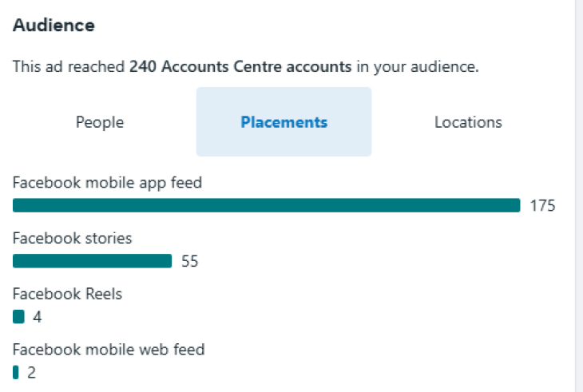Click the vertical scrollbar at right edge
The width and height of the screenshot is (583, 392).
[579, 196]
